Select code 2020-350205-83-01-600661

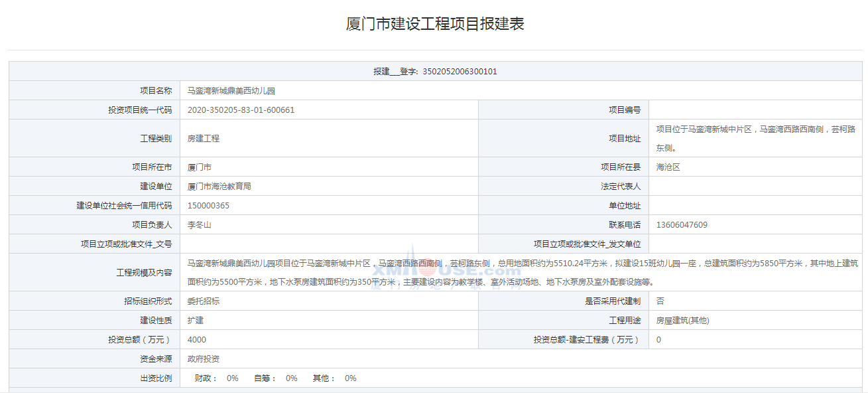point(241,110)
